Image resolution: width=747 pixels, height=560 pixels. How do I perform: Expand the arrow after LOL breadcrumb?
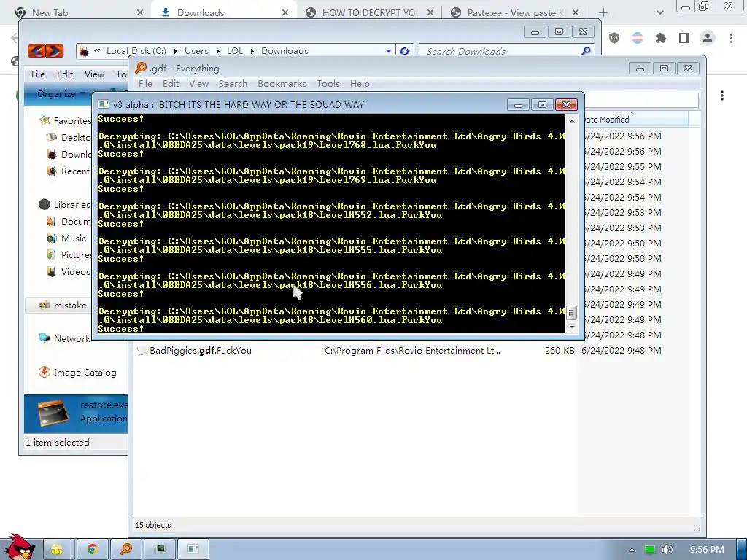point(252,51)
